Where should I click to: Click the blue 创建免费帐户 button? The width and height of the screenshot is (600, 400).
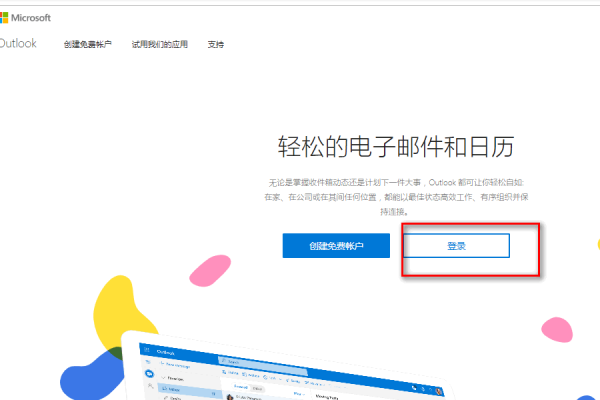(x=336, y=245)
